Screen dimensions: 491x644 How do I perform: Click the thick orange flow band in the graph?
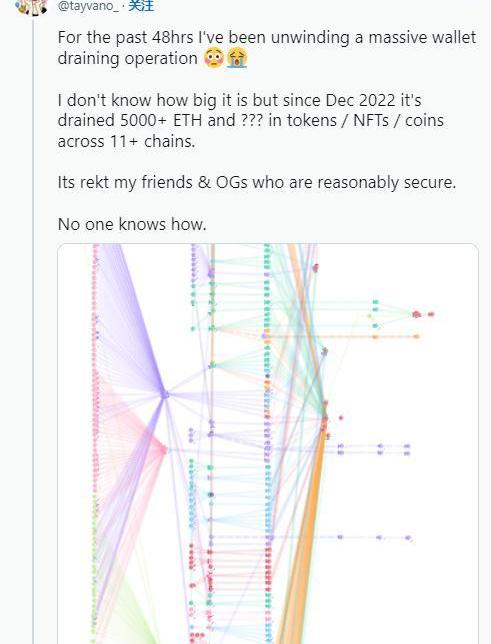[306, 534]
